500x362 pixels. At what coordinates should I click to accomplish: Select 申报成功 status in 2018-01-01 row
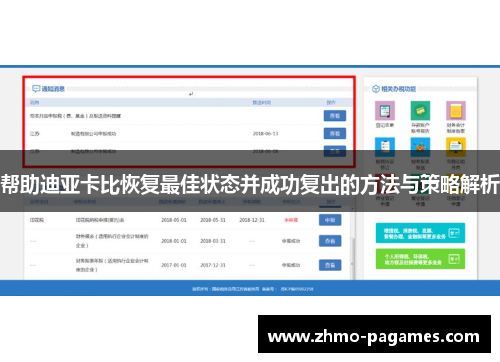tap(291, 241)
